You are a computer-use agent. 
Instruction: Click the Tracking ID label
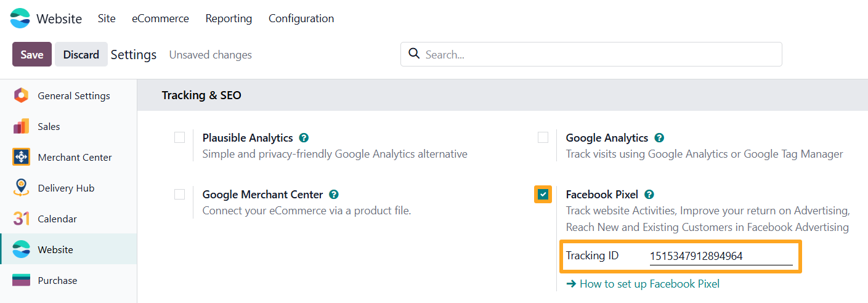coord(592,256)
